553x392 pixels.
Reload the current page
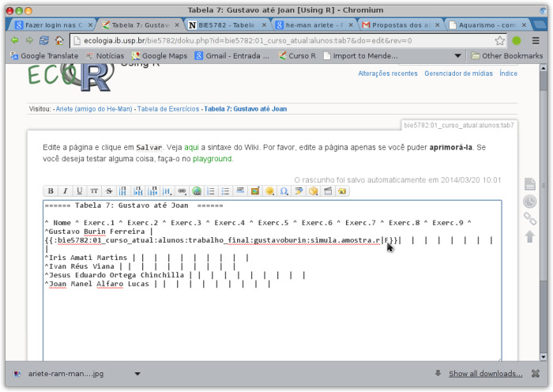(46, 40)
